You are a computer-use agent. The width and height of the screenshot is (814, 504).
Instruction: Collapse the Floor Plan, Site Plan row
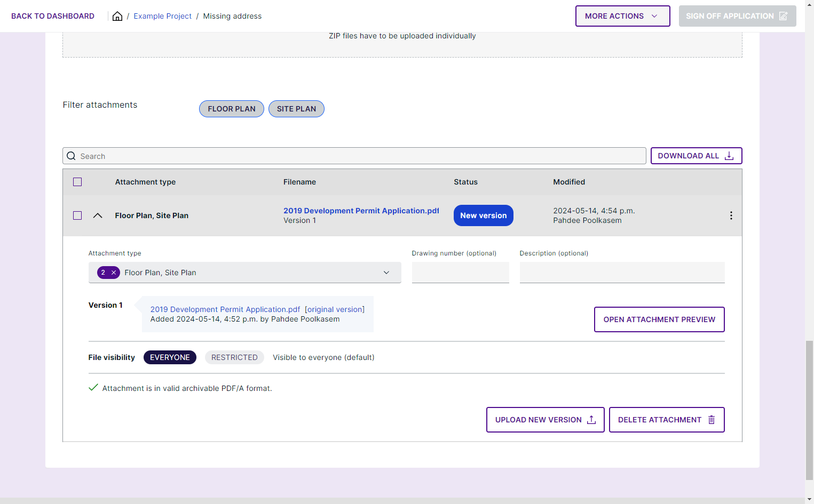pos(98,215)
